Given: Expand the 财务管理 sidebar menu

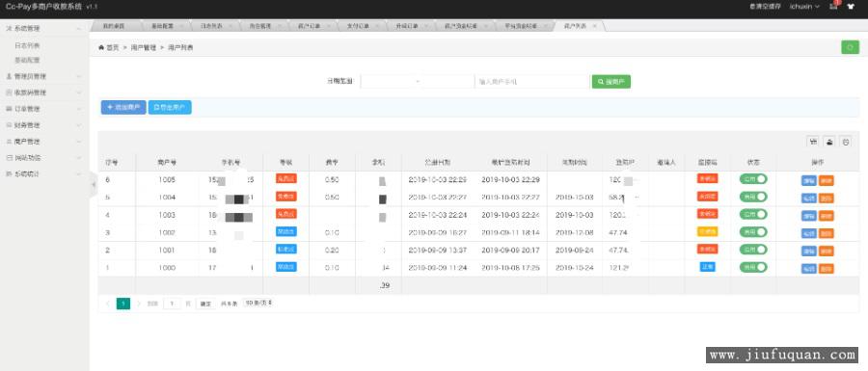Looking at the screenshot, I should click(x=44, y=125).
